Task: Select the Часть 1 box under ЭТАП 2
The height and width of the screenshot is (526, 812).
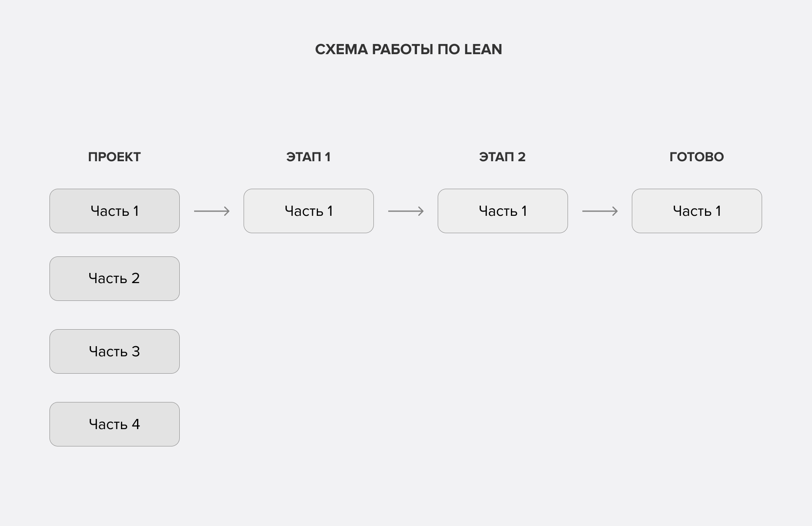Action: pos(503,211)
